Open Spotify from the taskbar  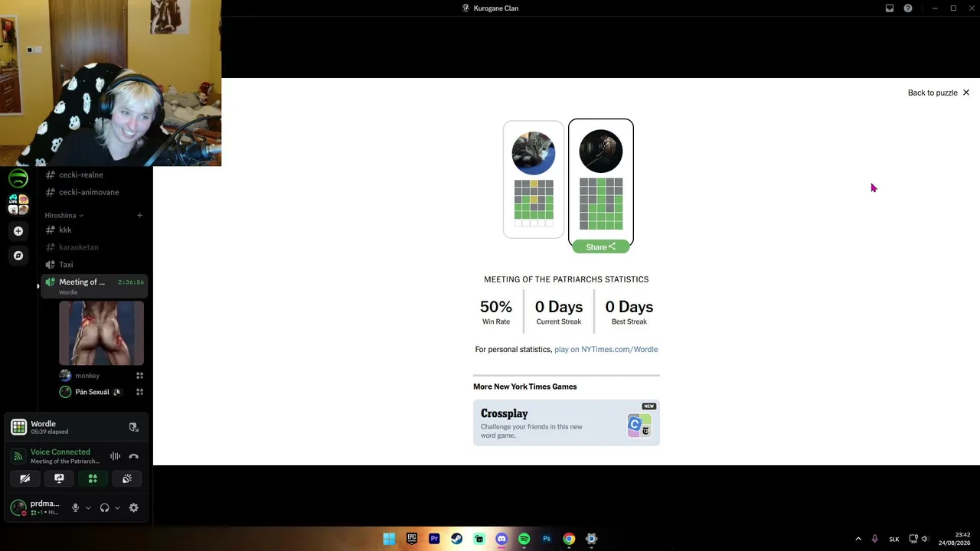click(x=524, y=539)
